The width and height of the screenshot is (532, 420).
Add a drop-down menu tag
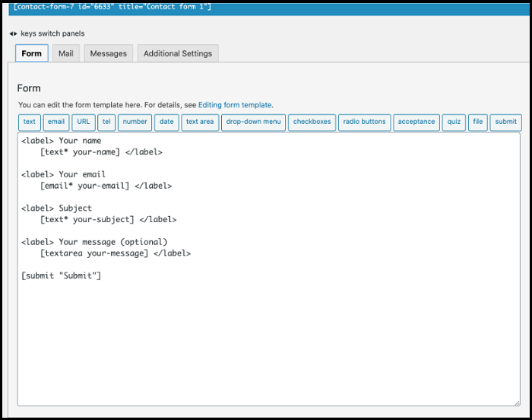pyautogui.click(x=253, y=122)
